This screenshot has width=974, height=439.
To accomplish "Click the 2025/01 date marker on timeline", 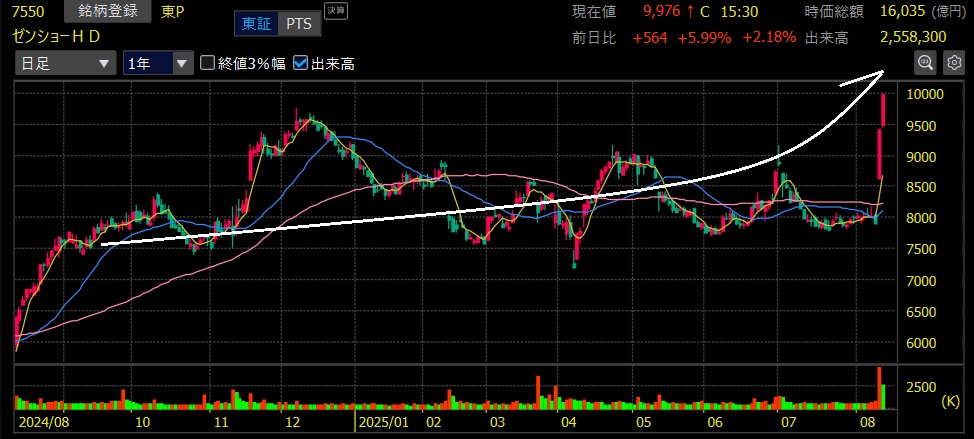I will (x=386, y=423).
